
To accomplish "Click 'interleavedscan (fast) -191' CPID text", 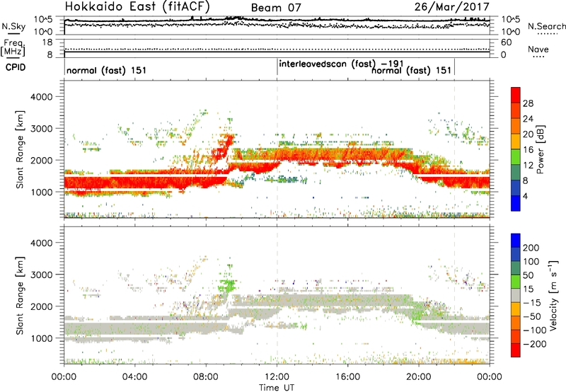I will point(341,64).
